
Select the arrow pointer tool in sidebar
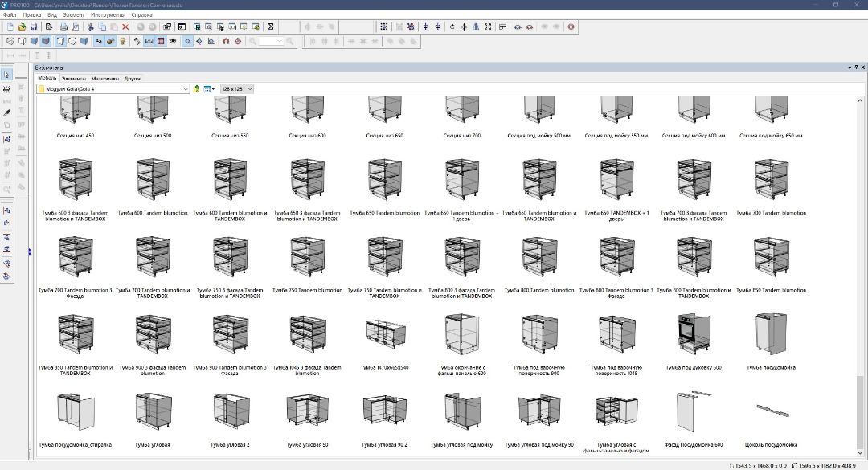click(x=7, y=75)
